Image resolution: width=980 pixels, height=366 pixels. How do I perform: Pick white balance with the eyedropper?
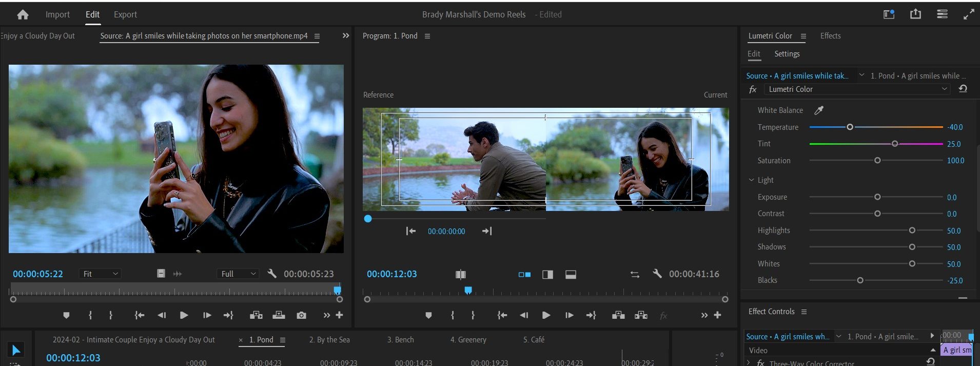tap(819, 110)
